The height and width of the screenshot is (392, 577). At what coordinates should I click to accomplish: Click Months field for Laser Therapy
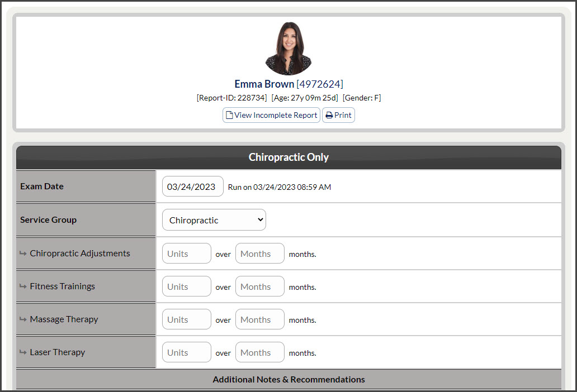260,352
